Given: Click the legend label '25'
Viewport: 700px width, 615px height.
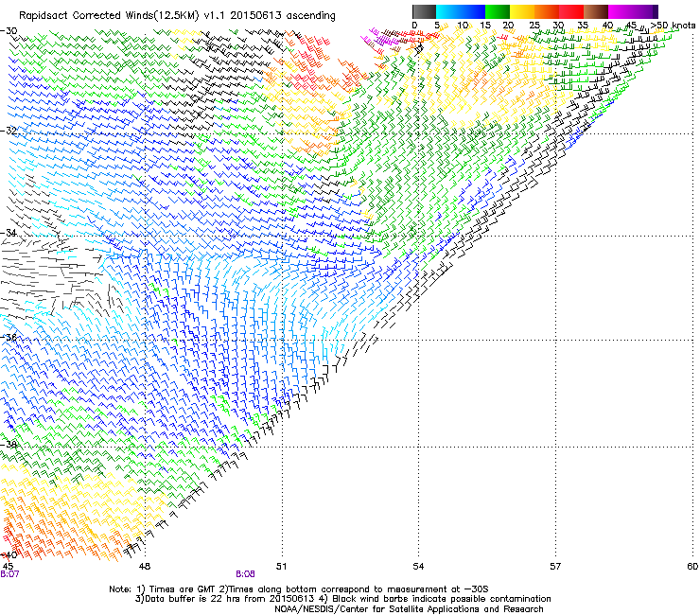Looking at the screenshot, I should tap(534, 25).
